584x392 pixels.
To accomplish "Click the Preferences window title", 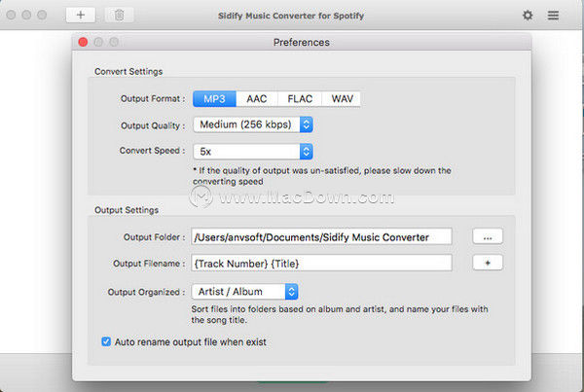I will [302, 43].
